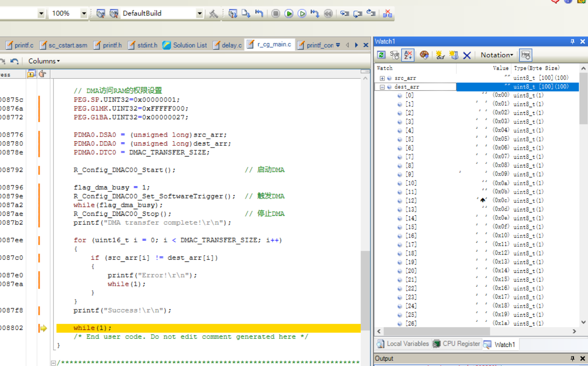The height and width of the screenshot is (366, 588).
Task: Click the Watch1 refresh icon
Action: pos(381,55)
